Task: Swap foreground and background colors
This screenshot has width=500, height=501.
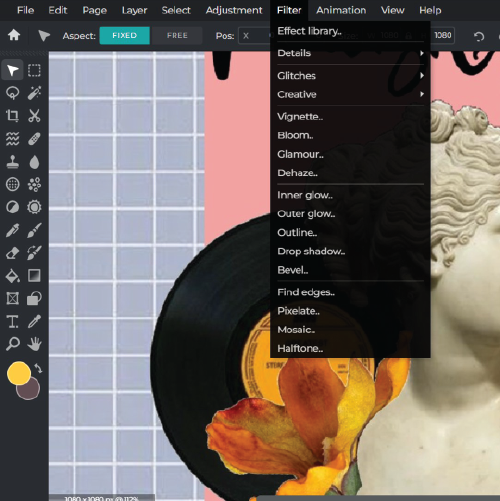Action: click(39, 368)
